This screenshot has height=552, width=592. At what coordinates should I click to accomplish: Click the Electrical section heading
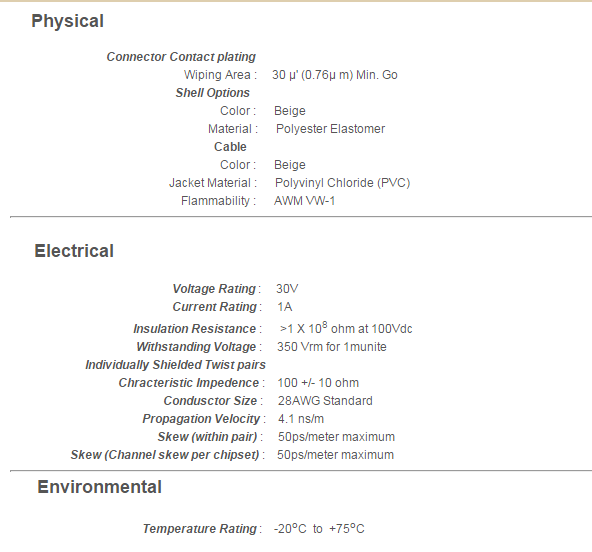(x=74, y=251)
